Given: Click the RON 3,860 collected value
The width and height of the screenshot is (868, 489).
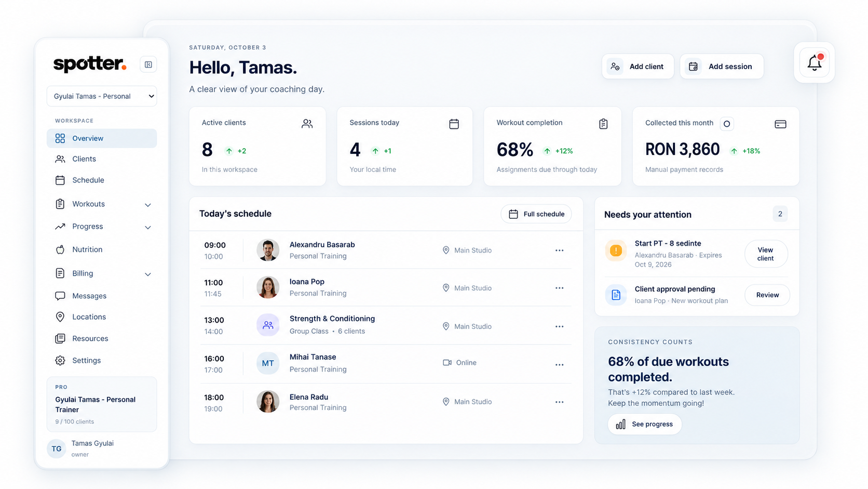Looking at the screenshot, I should (x=682, y=150).
